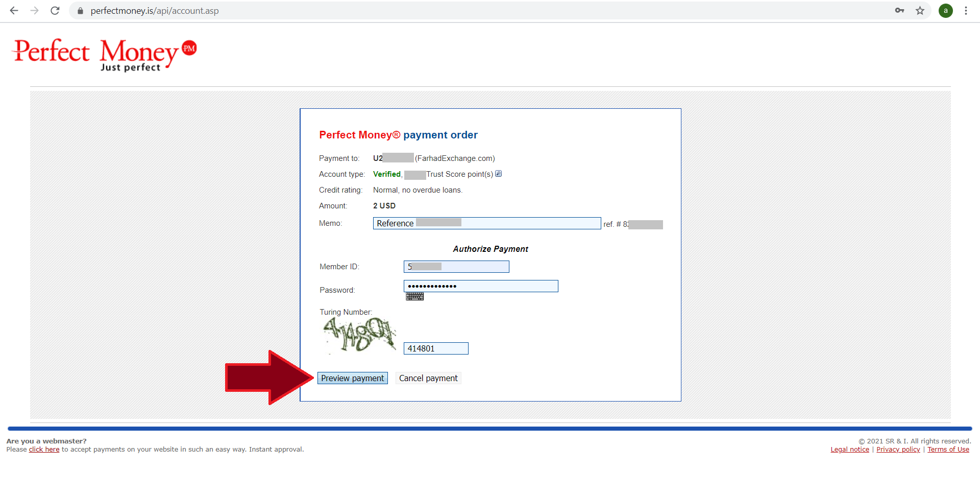Click 'Perfect Money® payment order' heading
Screen dimensions: 980x494
[x=398, y=135]
